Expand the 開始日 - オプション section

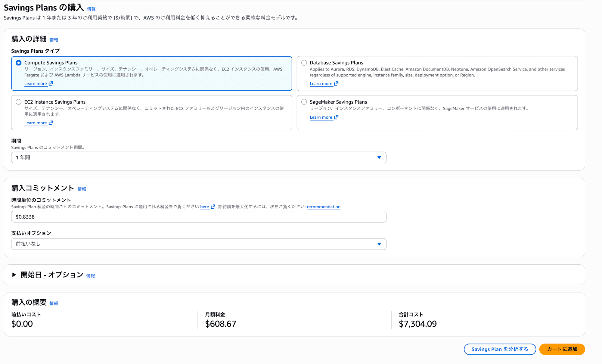point(14,275)
